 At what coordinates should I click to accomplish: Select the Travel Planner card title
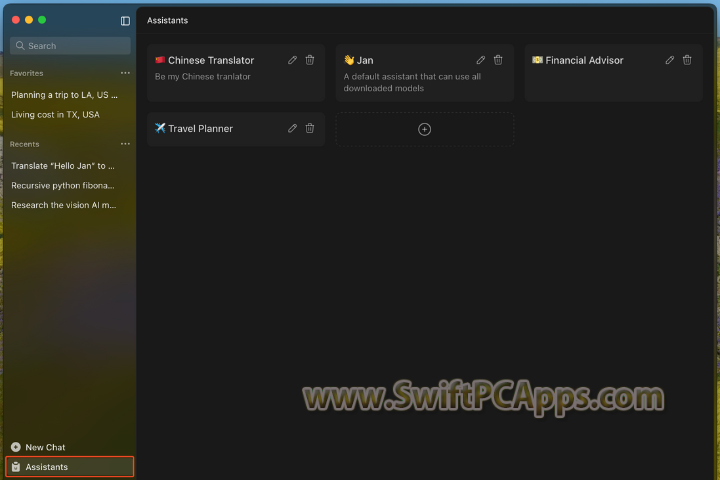[x=200, y=129]
